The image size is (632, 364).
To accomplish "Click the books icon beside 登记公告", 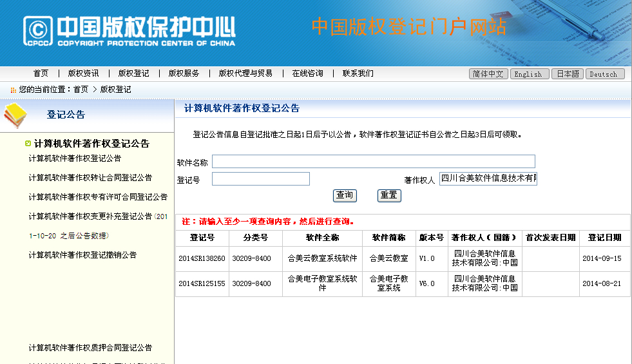I will [15, 115].
